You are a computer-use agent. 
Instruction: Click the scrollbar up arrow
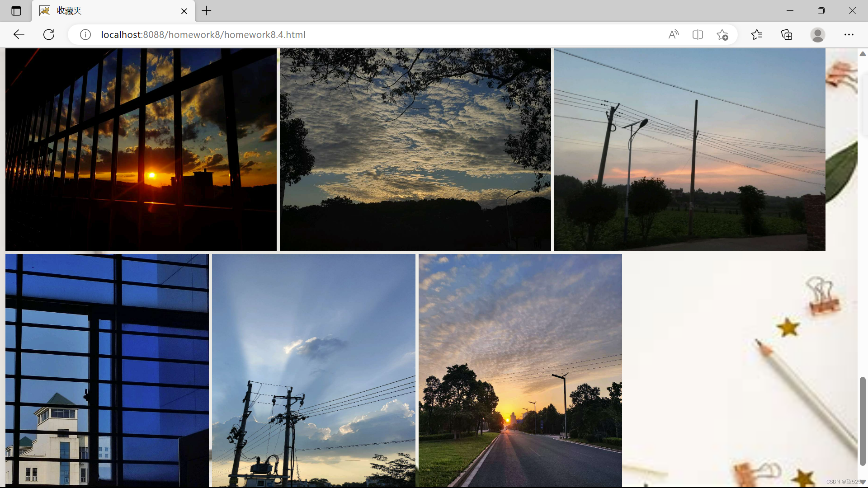pos(863,53)
